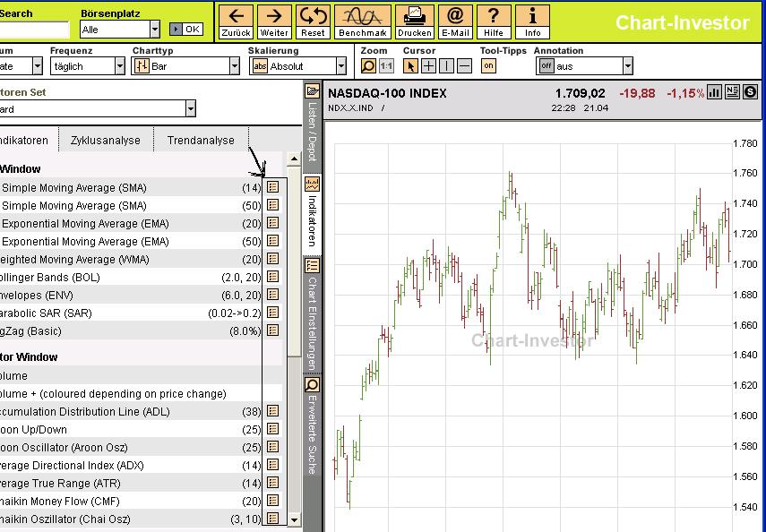Image resolution: width=766 pixels, height=532 pixels.
Task: Open settings for SMA (50)
Action: [272, 205]
